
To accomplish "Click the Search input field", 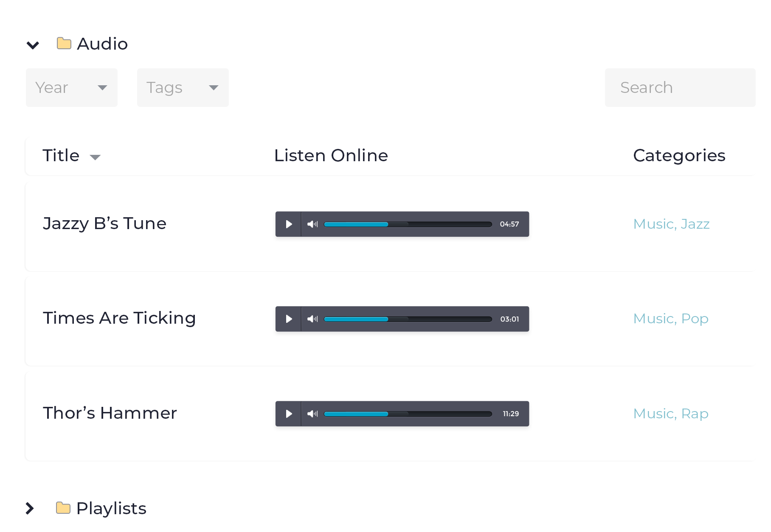I will [x=680, y=87].
